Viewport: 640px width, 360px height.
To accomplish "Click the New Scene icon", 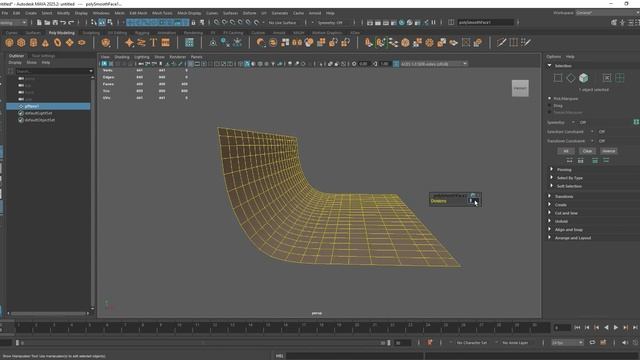I will tap(39, 22).
